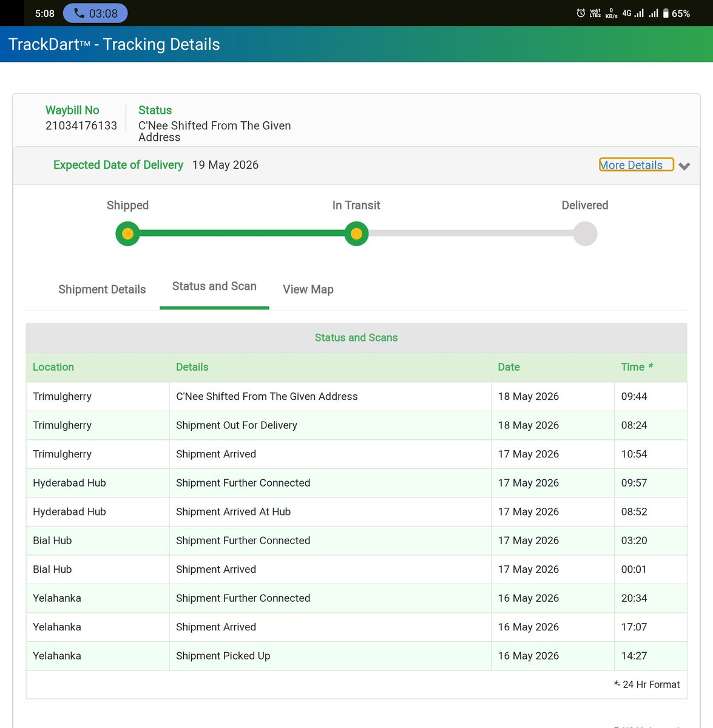
Task: Tap the VoLTE LTE2 indicator icon
Action: [595, 13]
